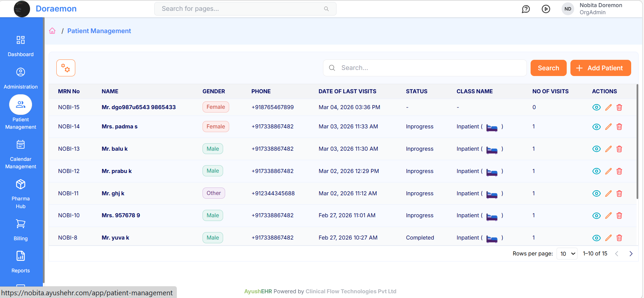
Task: Open the table column settings gear
Action: coord(66,68)
